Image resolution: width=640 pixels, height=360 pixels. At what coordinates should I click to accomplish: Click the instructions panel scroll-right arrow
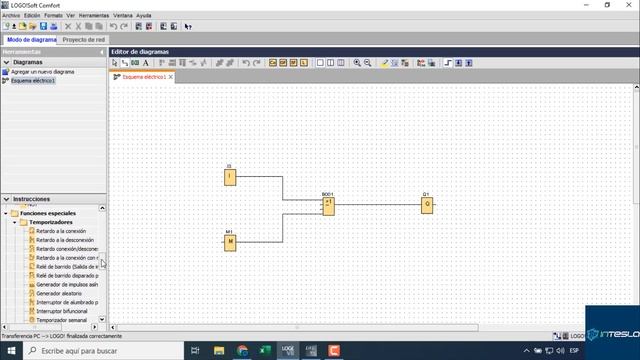point(94,327)
